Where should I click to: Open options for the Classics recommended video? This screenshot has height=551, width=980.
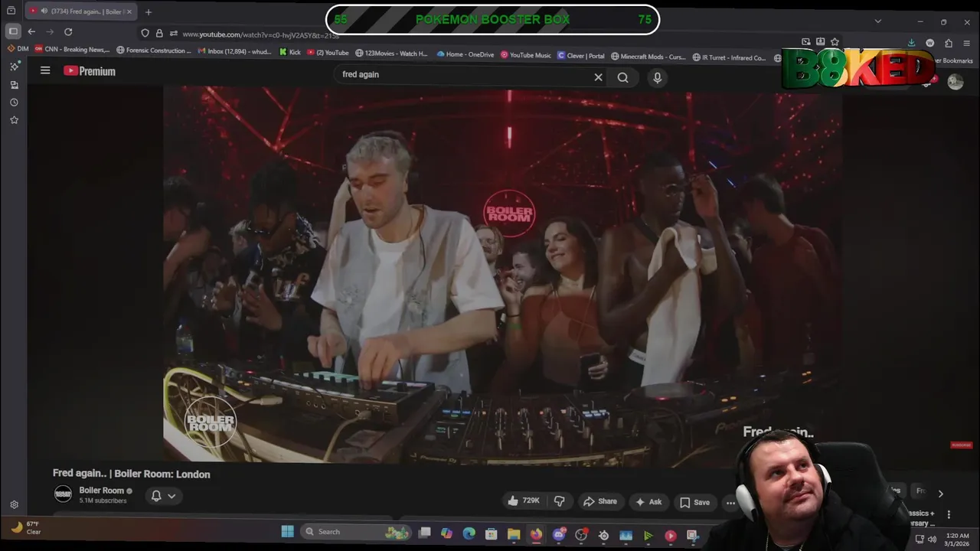tap(949, 515)
